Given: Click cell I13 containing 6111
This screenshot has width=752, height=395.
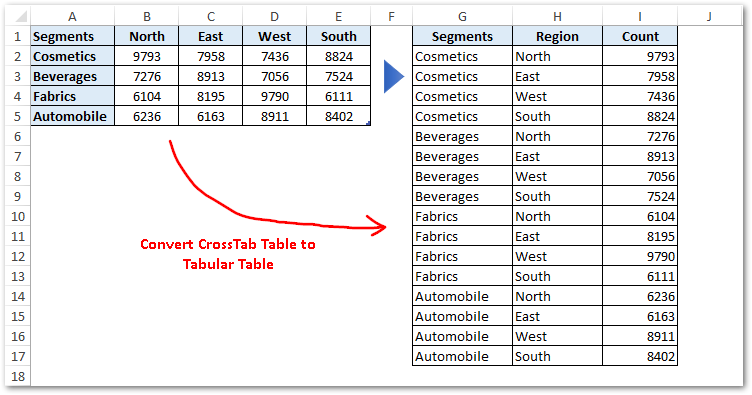Looking at the screenshot, I should [640, 276].
